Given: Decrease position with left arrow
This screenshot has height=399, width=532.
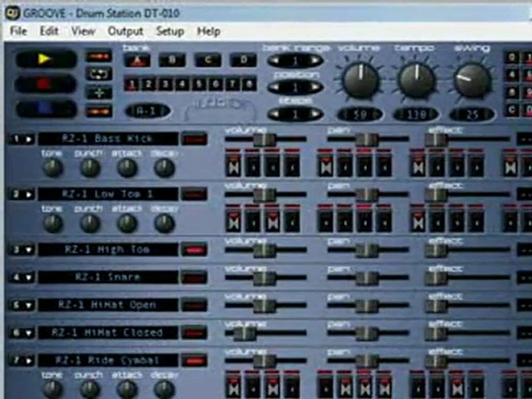Looking at the screenshot, I should pyautogui.click(x=275, y=88).
